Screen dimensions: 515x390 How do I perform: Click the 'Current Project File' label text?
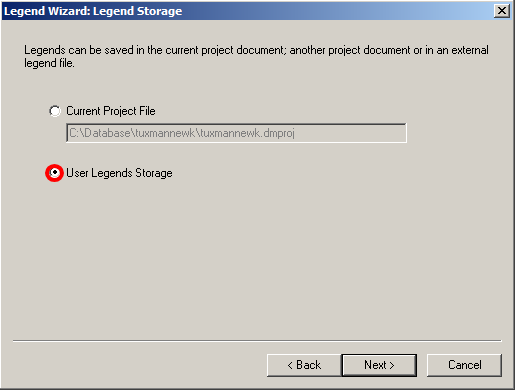pyautogui.click(x=111, y=111)
